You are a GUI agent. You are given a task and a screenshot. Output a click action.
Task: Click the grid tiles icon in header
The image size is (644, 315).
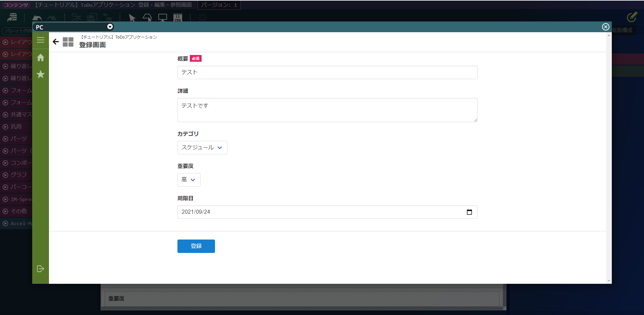tap(68, 42)
